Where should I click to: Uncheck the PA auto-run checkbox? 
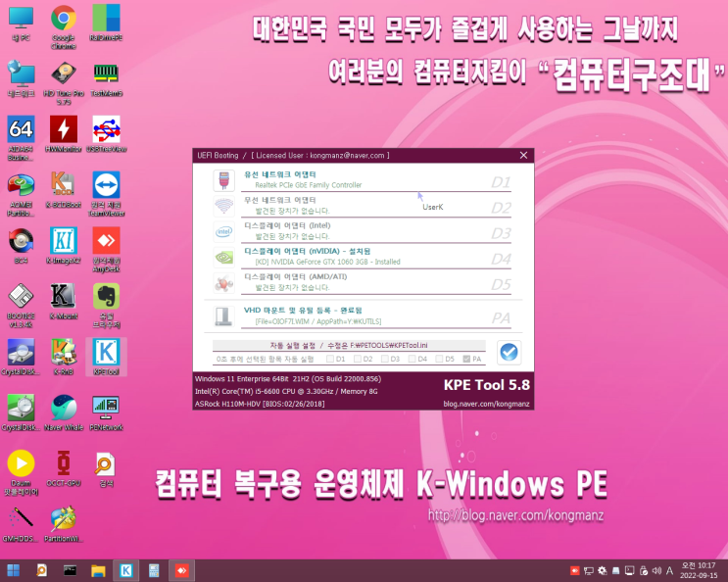tap(466, 359)
